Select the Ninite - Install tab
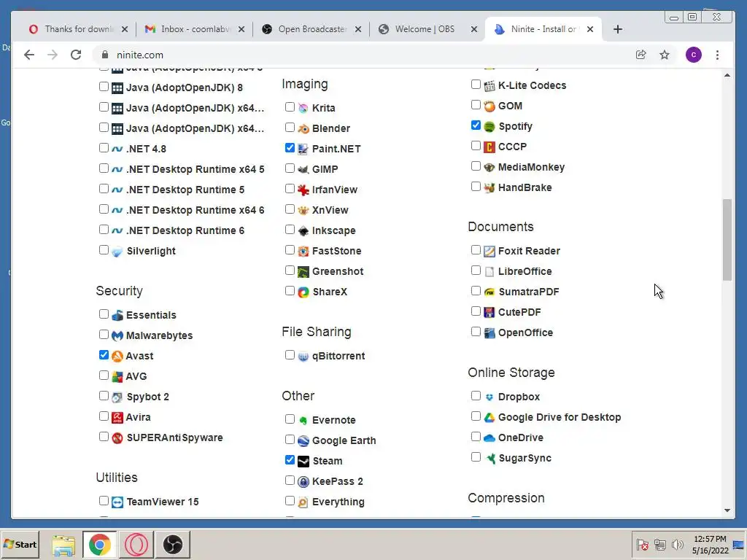This screenshot has height=560, width=747. (543, 29)
